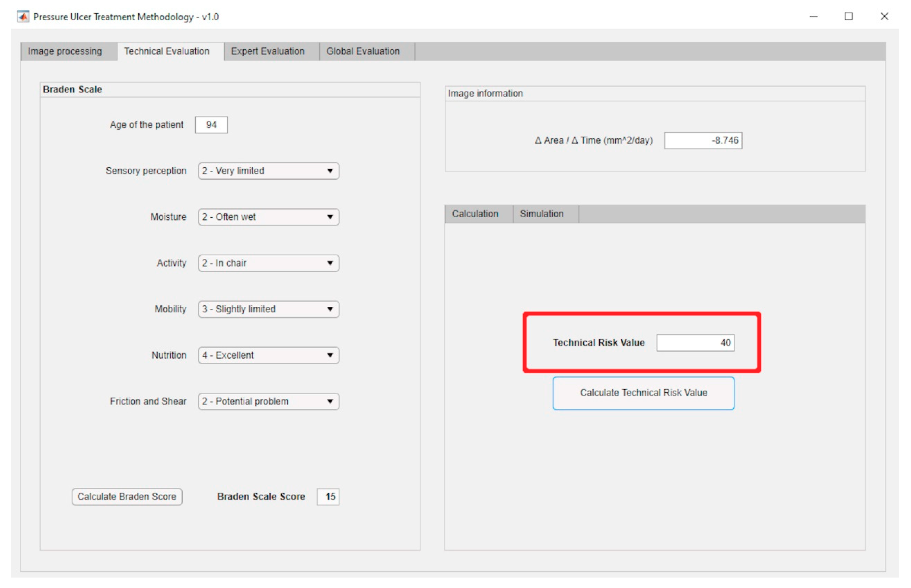Click the Sensory perception label
The width and height of the screenshot is (911, 588).
(x=146, y=171)
